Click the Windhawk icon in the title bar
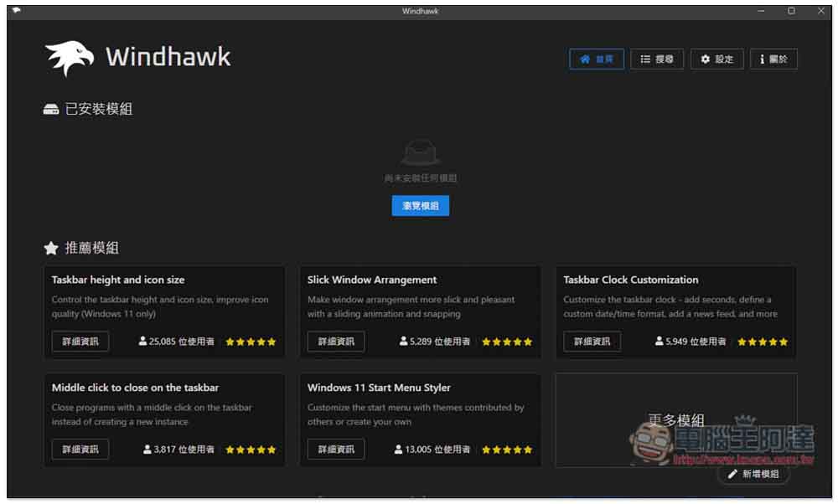Screen dimensions: 838x504 (16, 11)
